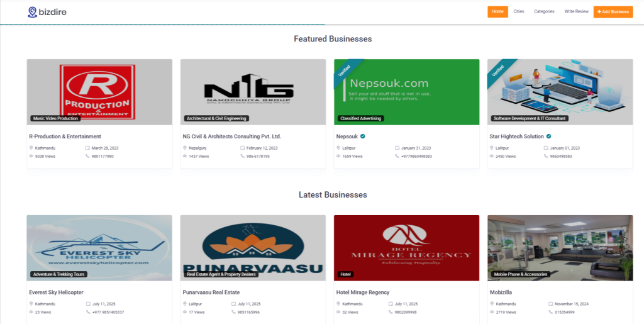Click calendar icon beside January 31, 2023
Screen dimensions: 644x324
397,148
